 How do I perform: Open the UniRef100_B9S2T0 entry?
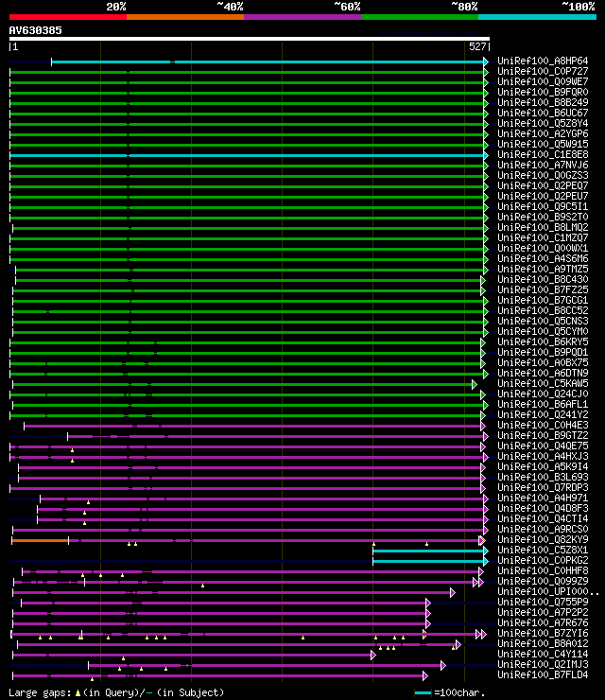click(x=543, y=217)
